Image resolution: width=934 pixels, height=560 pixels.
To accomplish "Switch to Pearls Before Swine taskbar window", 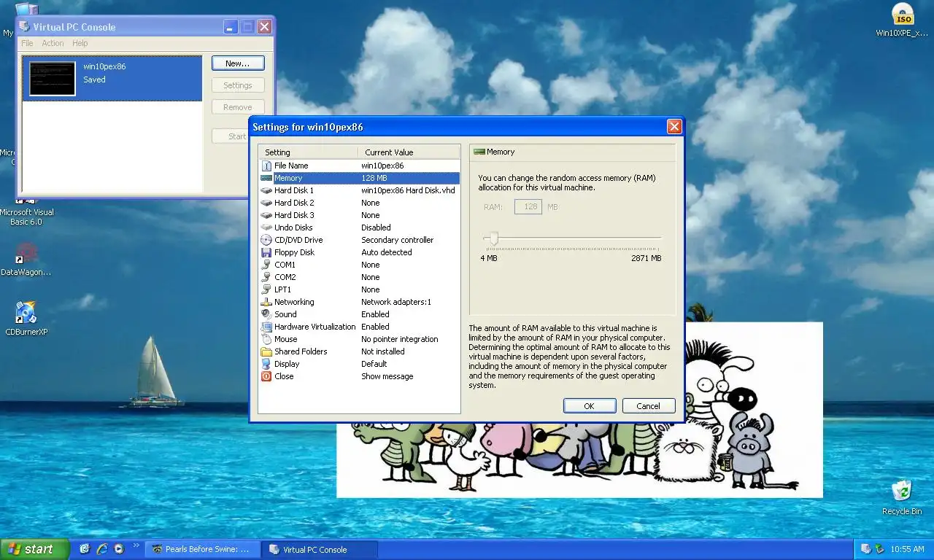I will coord(204,549).
